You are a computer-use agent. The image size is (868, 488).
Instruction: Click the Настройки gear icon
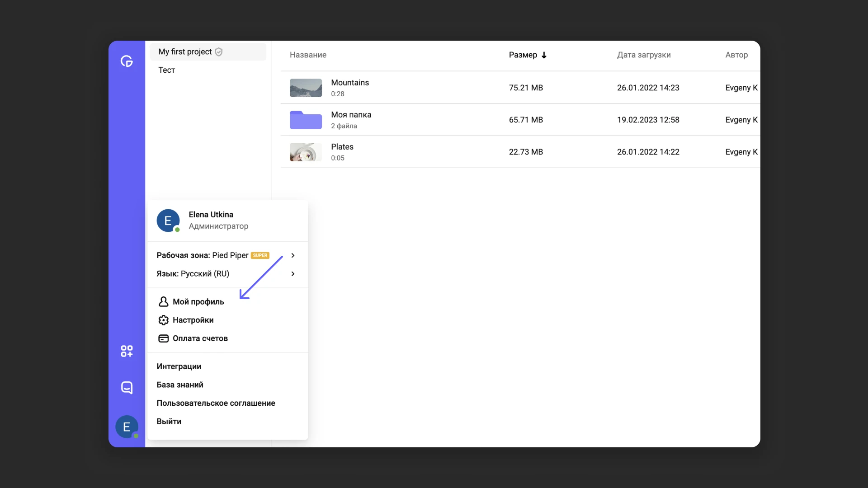(x=163, y=320)
